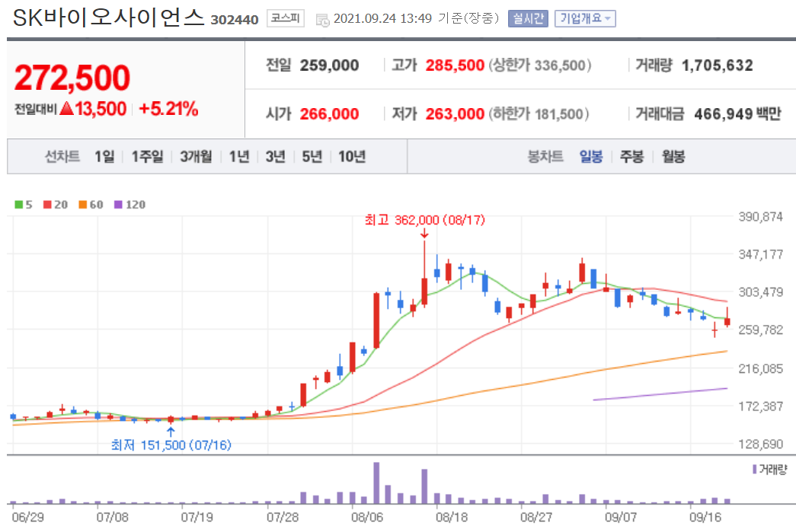Click the 선차트 label
The width and height of the screenshot is (796, 532).
tap(62, 156)
